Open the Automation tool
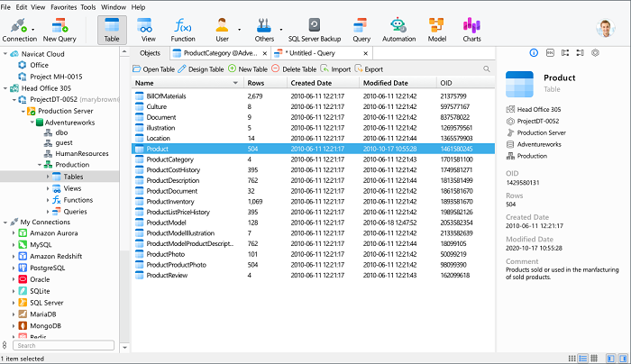The image size is (631, 364). 398,28
